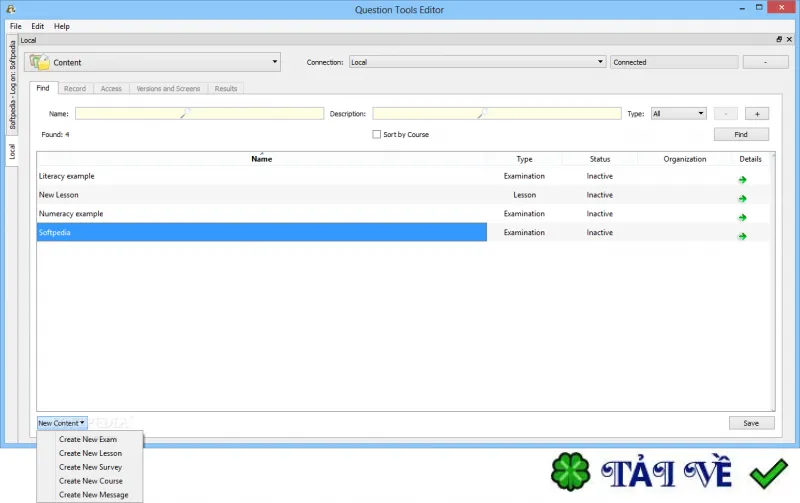This screenshot has width=800, height=503.
Task: Click the Save button
Action: [x=751, y=423]
